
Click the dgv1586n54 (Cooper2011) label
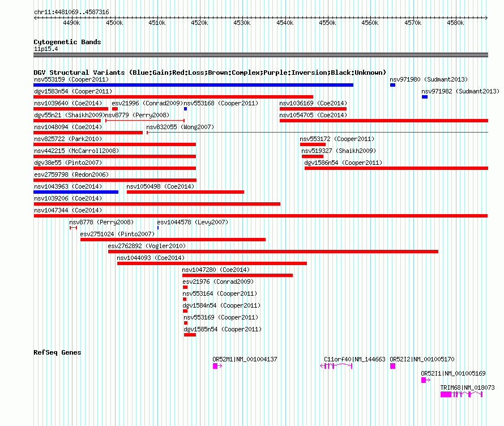coord(343,163)
